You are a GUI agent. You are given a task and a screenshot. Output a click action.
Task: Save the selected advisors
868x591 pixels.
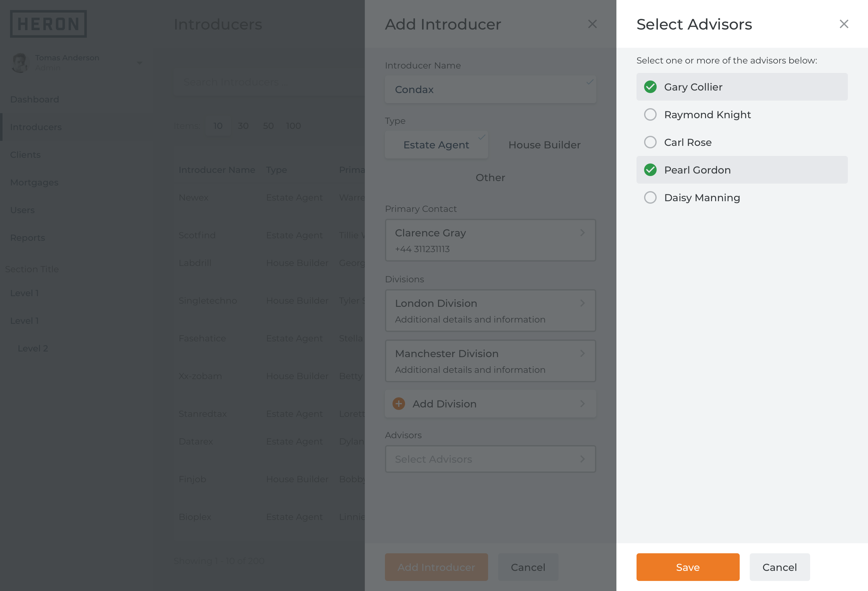coord(687,567)
